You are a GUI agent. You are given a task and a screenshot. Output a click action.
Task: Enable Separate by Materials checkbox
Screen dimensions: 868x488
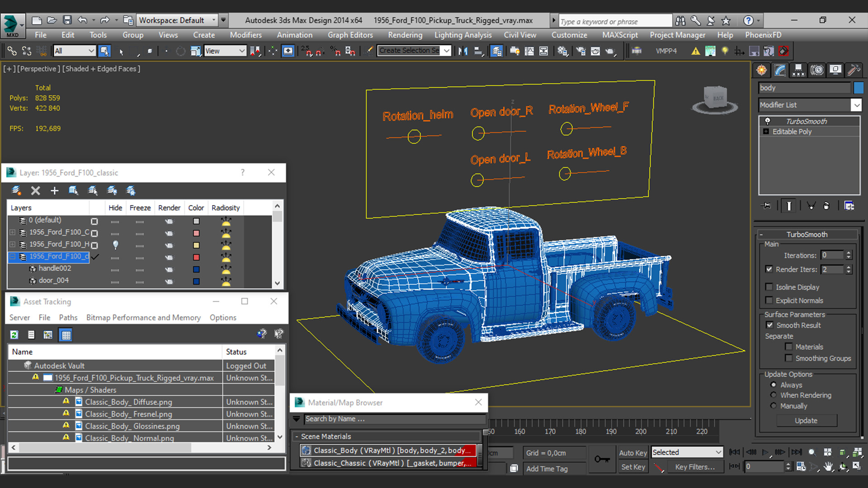point(789,347)
